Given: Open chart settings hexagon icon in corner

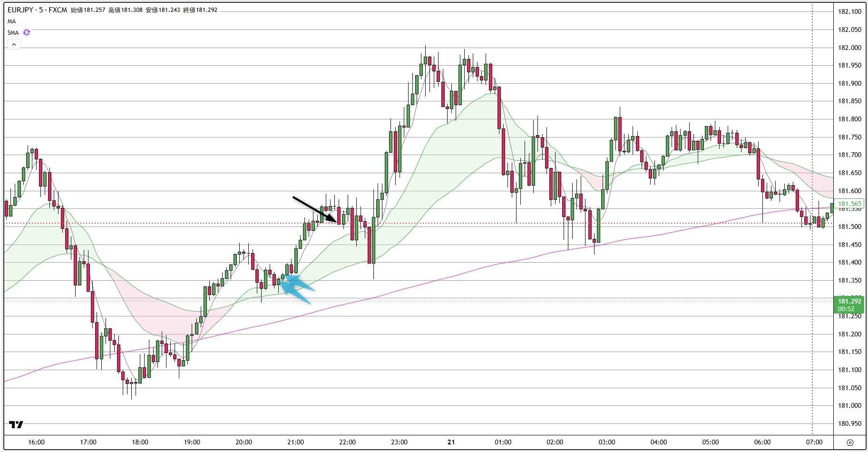Looking at the screenshot, I should 850,442.
